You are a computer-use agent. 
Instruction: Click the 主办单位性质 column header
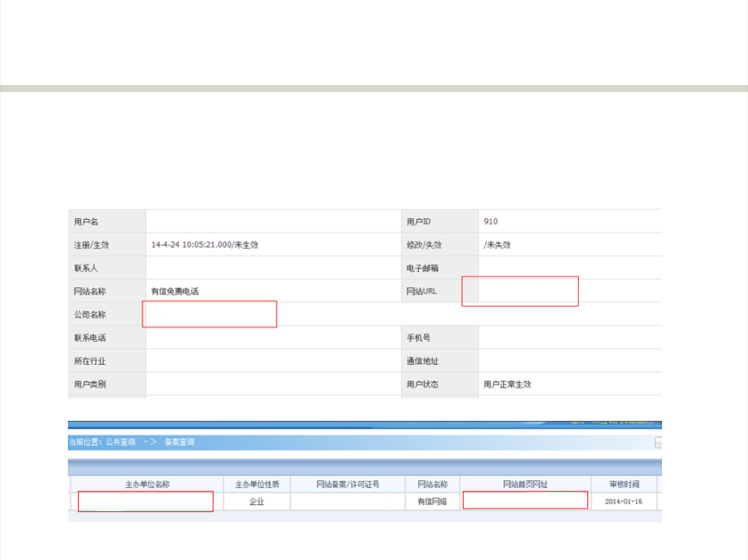coord(257,484)
